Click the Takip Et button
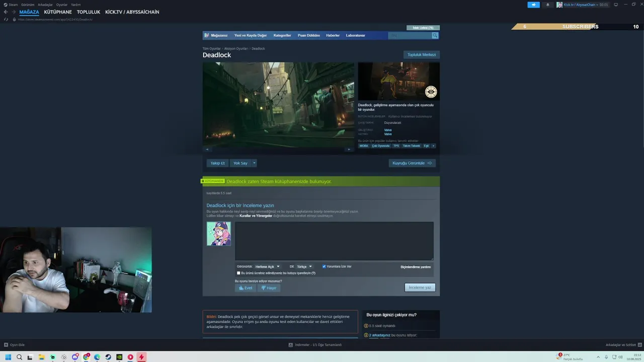 point(218,163)
